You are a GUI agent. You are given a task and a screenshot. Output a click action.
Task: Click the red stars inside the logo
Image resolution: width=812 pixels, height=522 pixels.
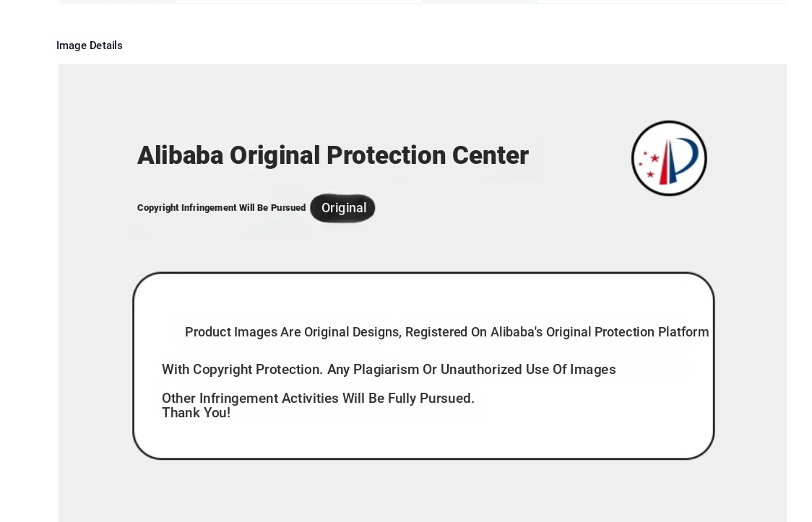(649, 165)
